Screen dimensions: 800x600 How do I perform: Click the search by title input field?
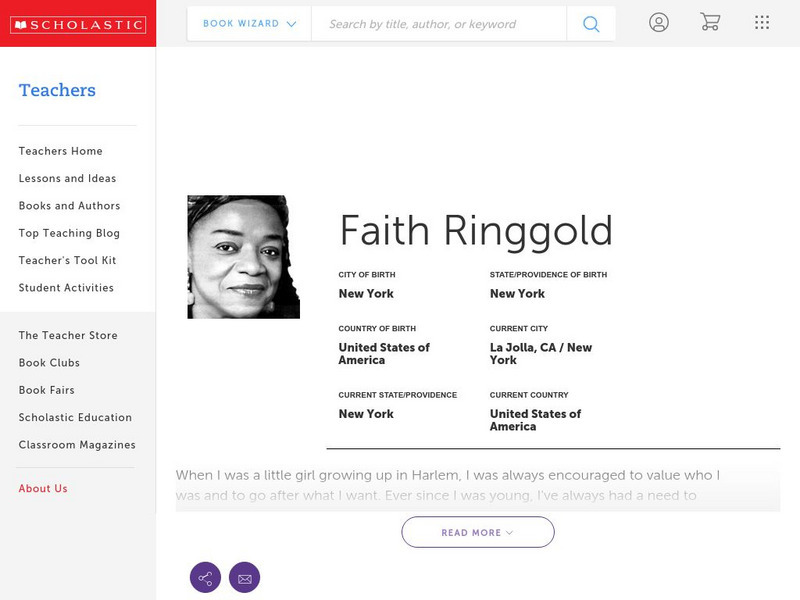438,24
